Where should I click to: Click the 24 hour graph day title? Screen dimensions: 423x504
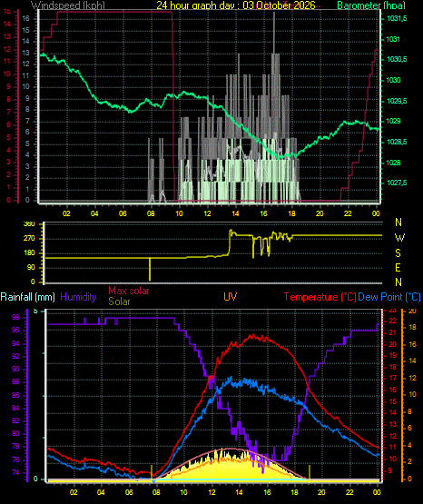tap(236, 5)
